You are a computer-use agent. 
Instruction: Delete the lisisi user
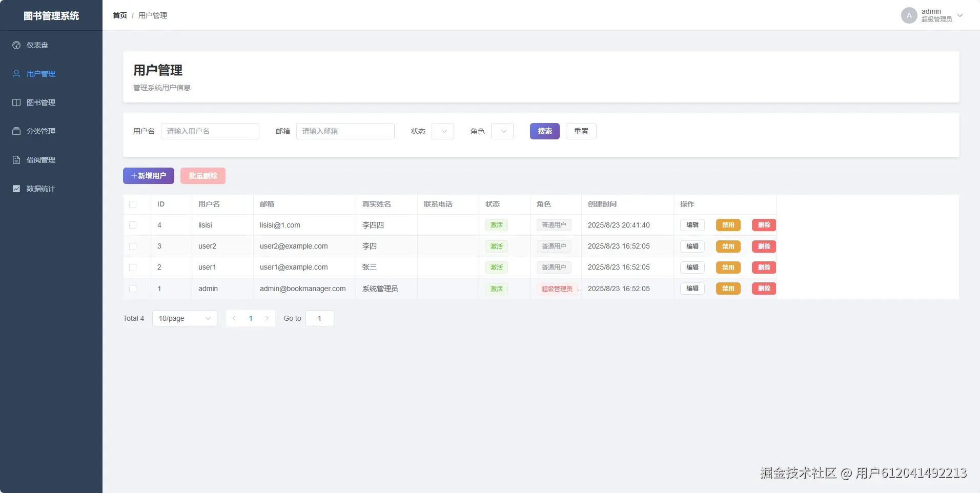(764, 225)
